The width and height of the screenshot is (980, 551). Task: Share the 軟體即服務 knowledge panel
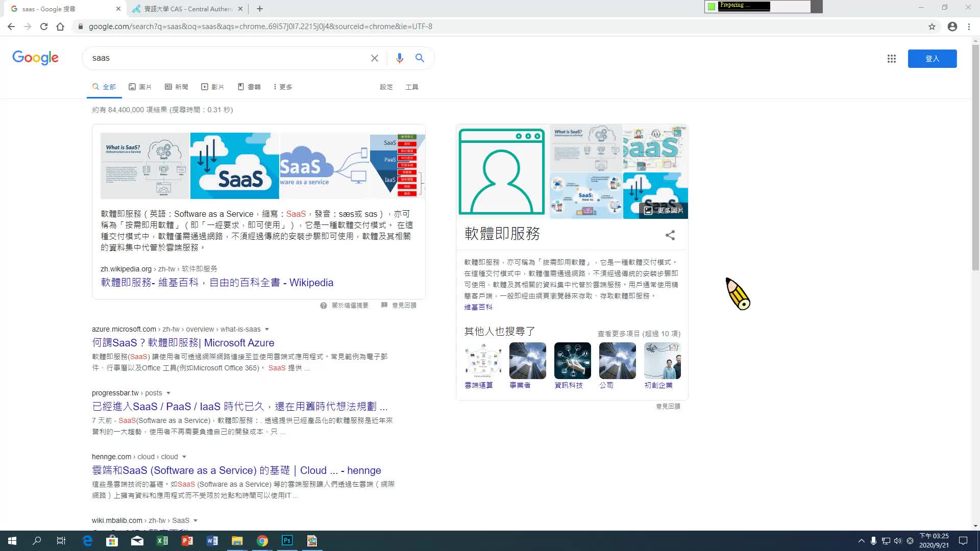tap(670, 235)
